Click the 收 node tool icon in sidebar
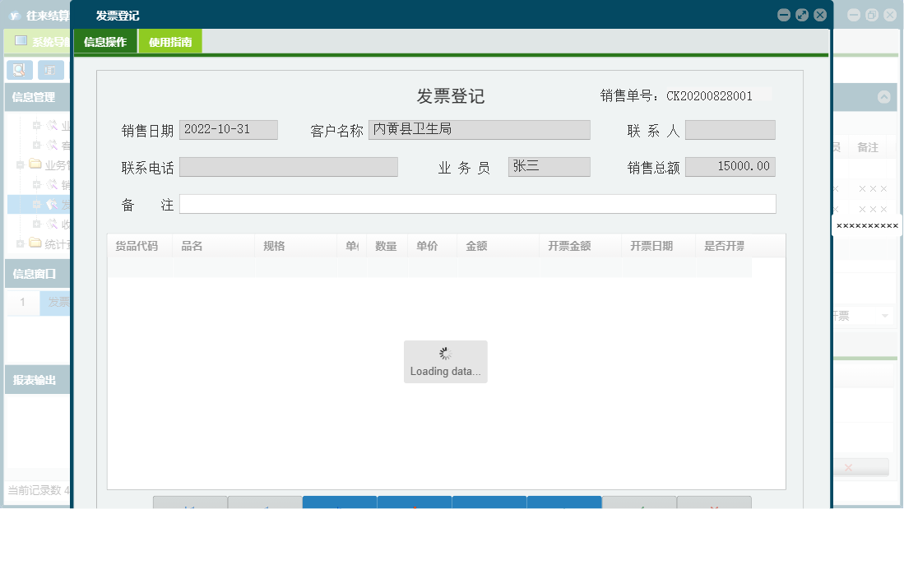904x588 pixels. click(50, 223)
